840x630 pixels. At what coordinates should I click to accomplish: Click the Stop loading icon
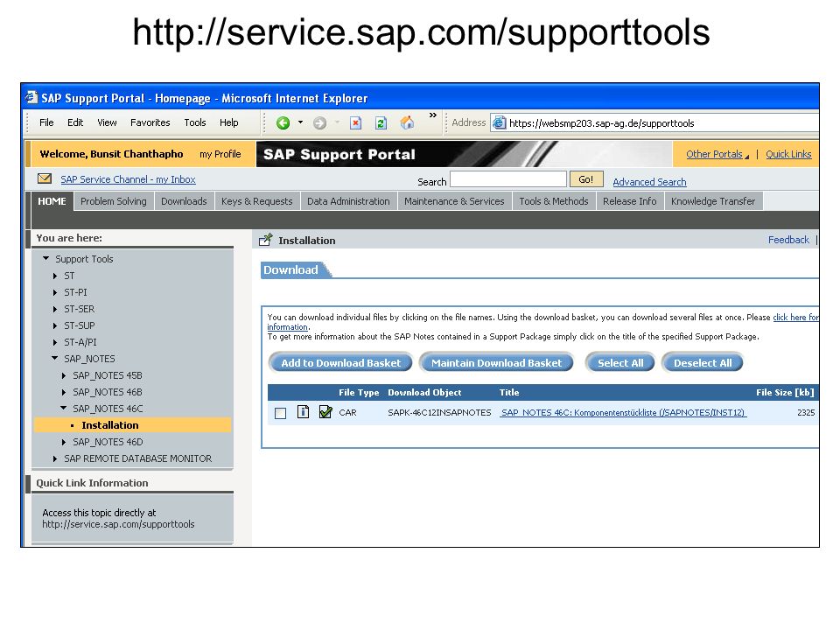coord(356,123)
